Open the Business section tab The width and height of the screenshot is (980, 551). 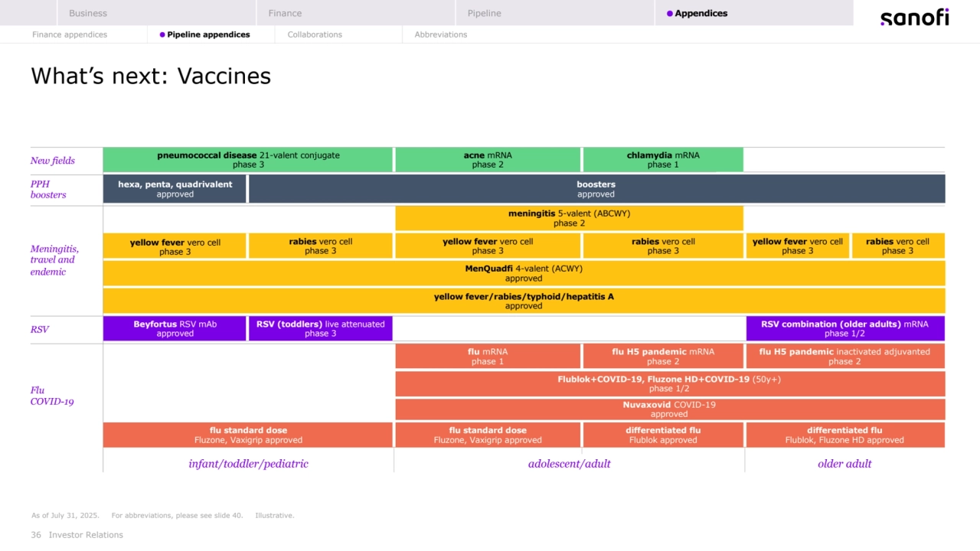click(156, 13)
